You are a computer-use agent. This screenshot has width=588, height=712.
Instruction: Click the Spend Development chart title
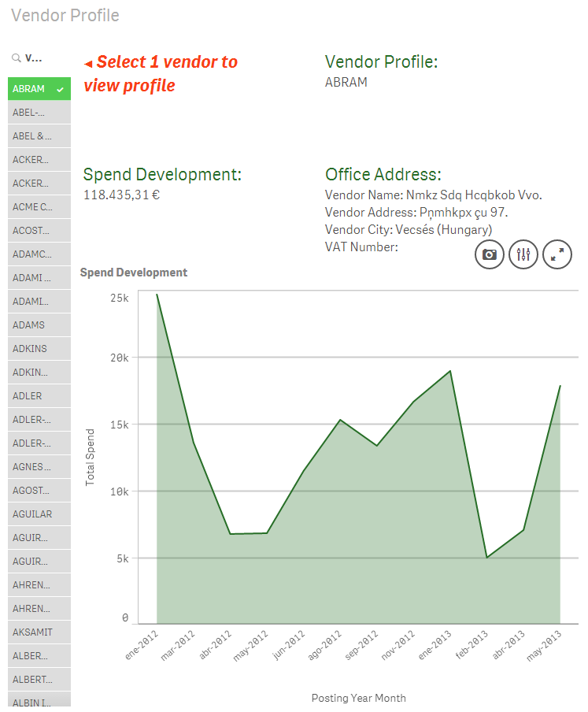click(134, 273)
